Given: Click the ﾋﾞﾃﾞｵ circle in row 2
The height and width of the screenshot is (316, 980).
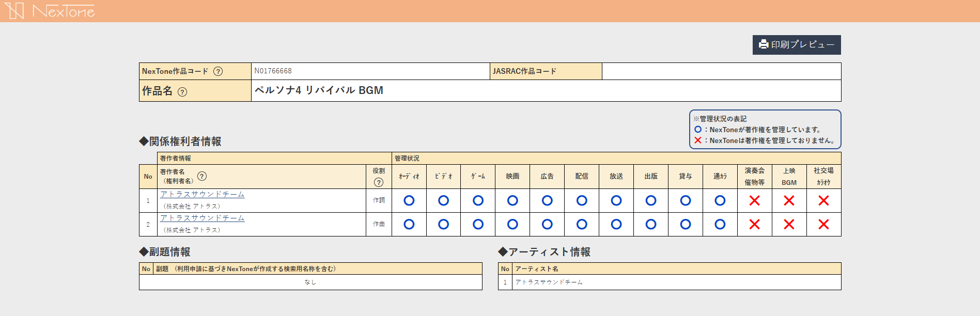Looking at the screenshot, I should (444, 224).
